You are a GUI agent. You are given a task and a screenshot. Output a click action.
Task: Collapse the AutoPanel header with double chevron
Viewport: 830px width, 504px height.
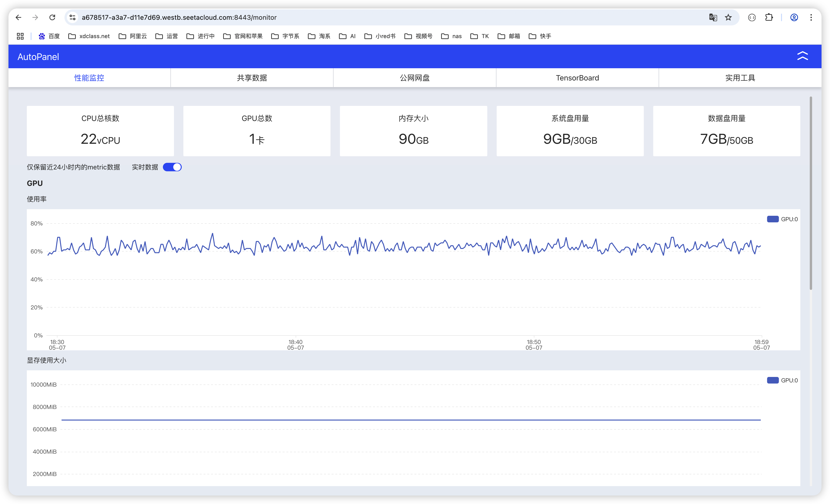click(x=802, y=56)
